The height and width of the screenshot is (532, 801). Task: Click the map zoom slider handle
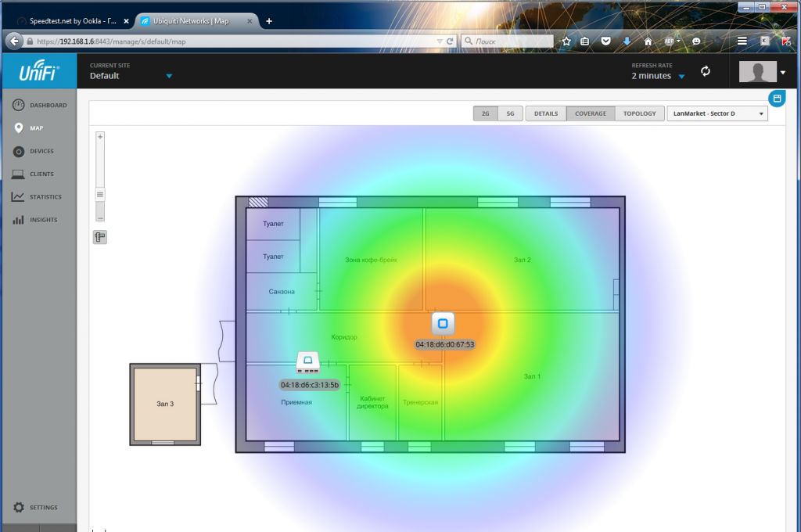point(100,193)
